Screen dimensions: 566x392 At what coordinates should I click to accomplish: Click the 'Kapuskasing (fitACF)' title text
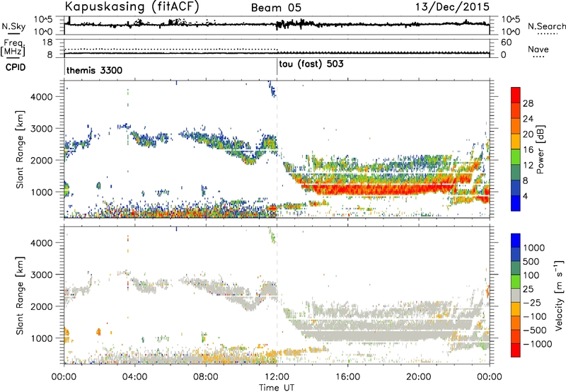pyautogui.click(x=132, y=6)
